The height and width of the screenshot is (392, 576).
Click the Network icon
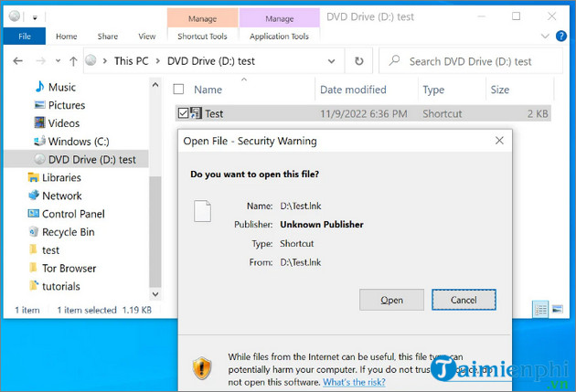[34, 195]
